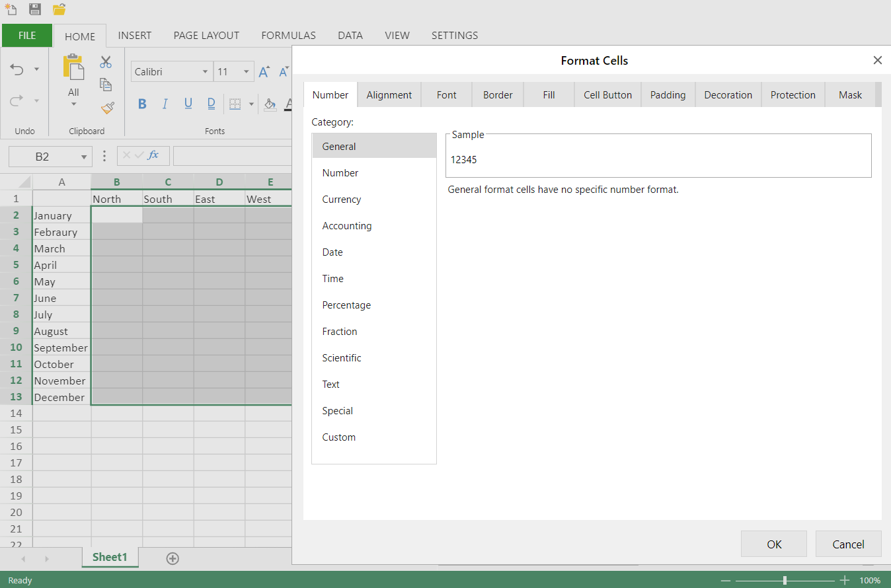Select the Fraction category
This screenshot has width=891, height=588.
pyautogui.click(x=374, y=331)
